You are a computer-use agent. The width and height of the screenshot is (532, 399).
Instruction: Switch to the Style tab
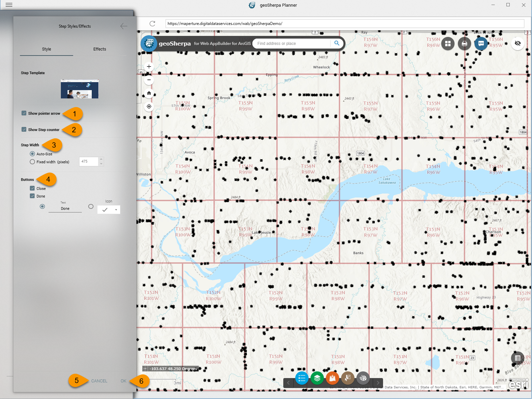tap(47, 49)
